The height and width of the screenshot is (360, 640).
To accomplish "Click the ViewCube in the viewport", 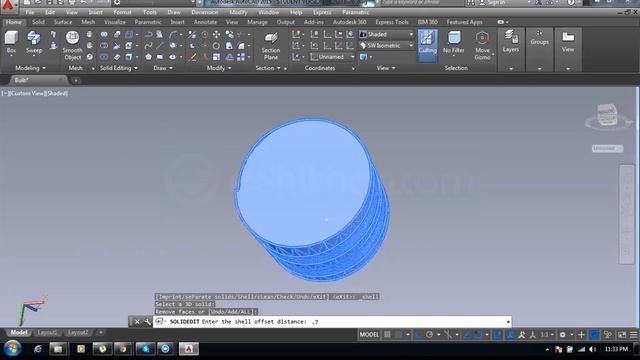I will [x=607, y=116].
